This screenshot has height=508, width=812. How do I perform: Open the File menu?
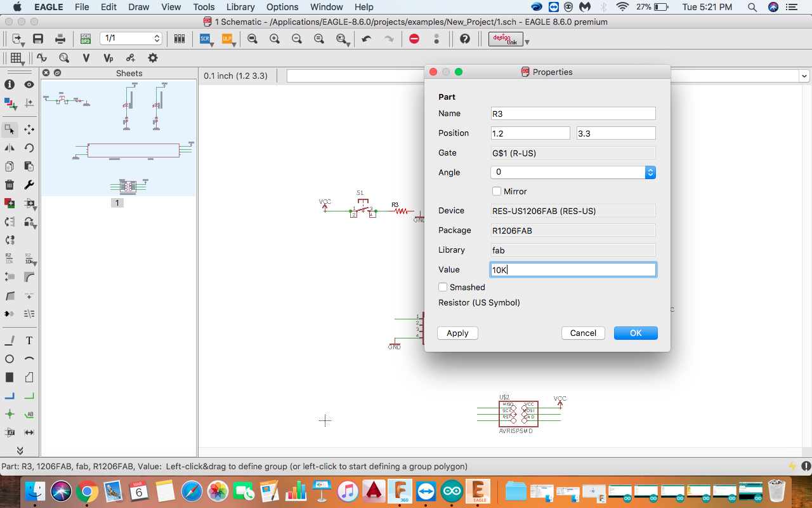click(82, 7)
